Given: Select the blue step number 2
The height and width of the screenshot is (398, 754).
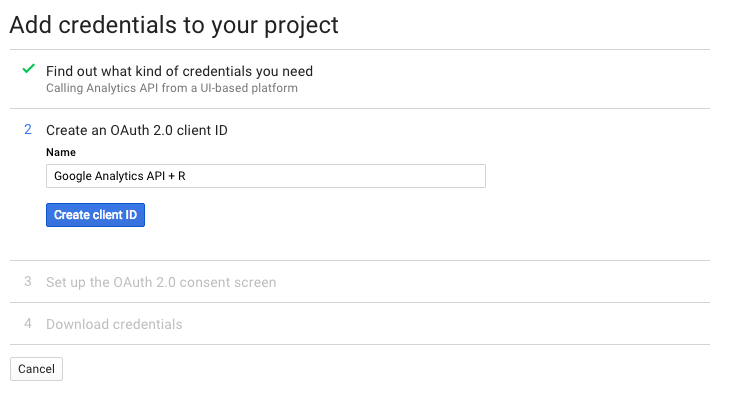Looking at the screenshot, I should [x=28, y=129].
